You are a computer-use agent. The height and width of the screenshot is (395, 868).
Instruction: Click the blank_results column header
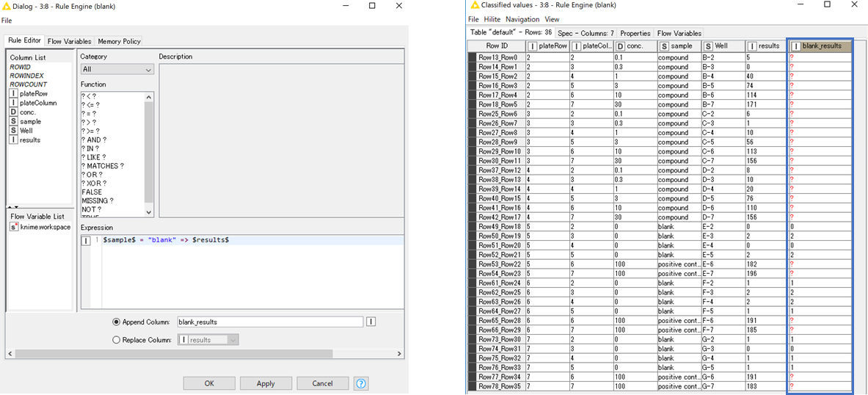point(820,46)
